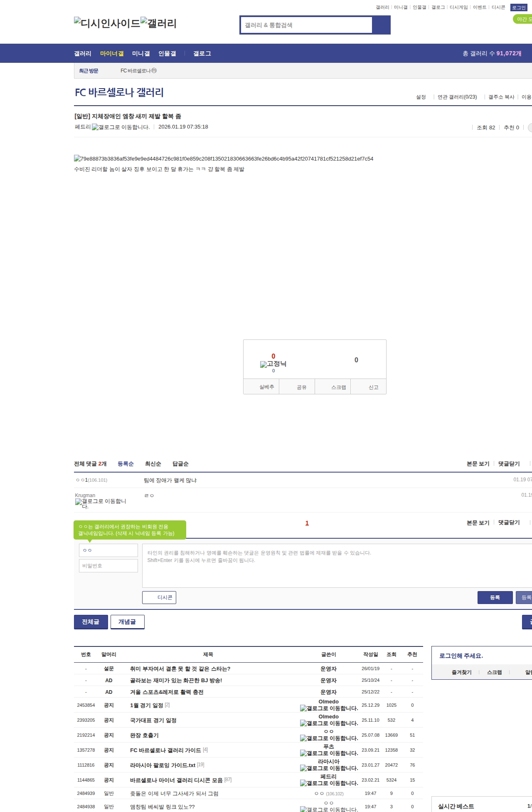
Task: Click the 개념글 button
Action: click(x=127, y=622)
